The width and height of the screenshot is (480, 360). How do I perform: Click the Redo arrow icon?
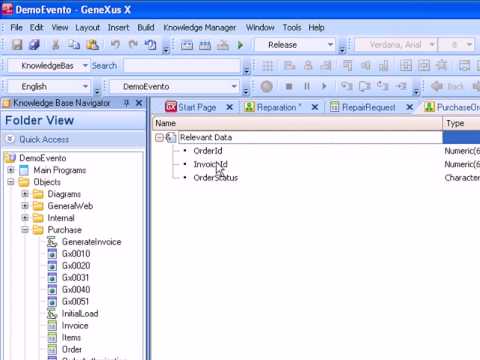[133, 45]
